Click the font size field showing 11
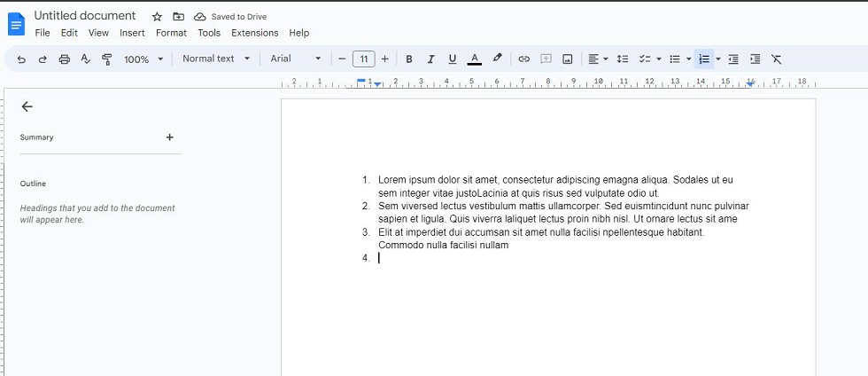The width and height of the screenshot is (868, 376). pyautogui.click(x=364, y=59)
